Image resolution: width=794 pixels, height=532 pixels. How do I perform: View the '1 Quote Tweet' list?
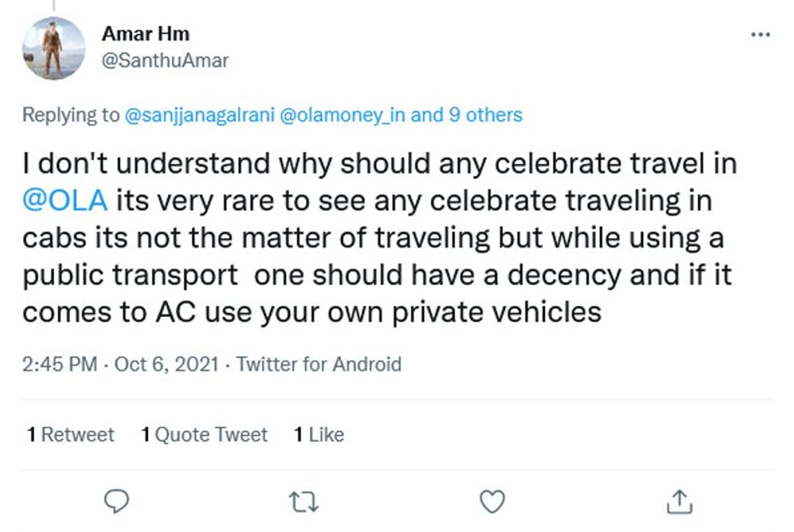204,435
